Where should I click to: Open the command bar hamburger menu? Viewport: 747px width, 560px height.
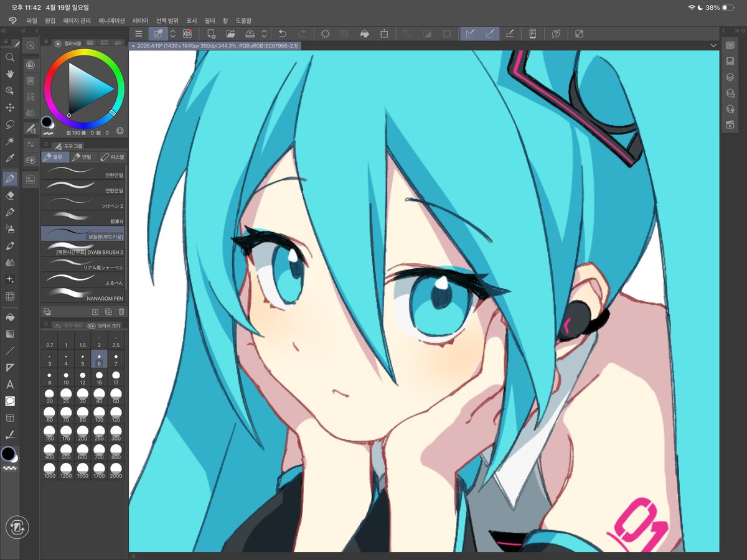pyautogui.click(x=138, y=34)
